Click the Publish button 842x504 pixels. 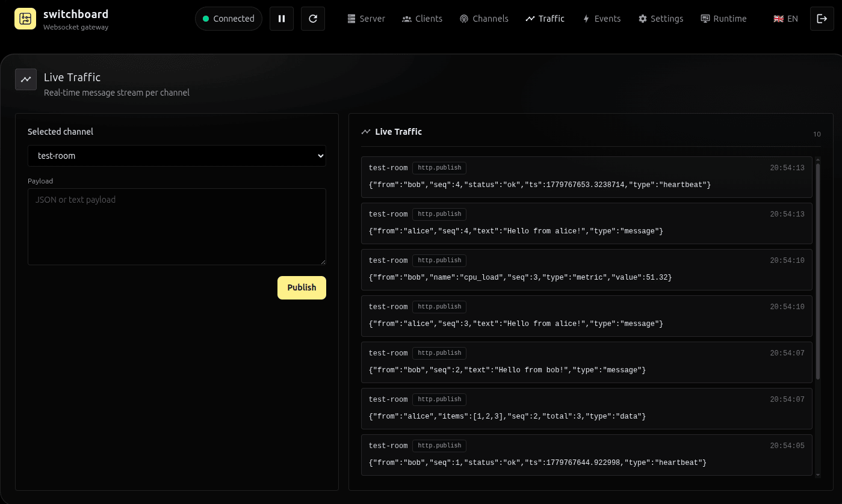pyautogui.click(x=302, y=287)
